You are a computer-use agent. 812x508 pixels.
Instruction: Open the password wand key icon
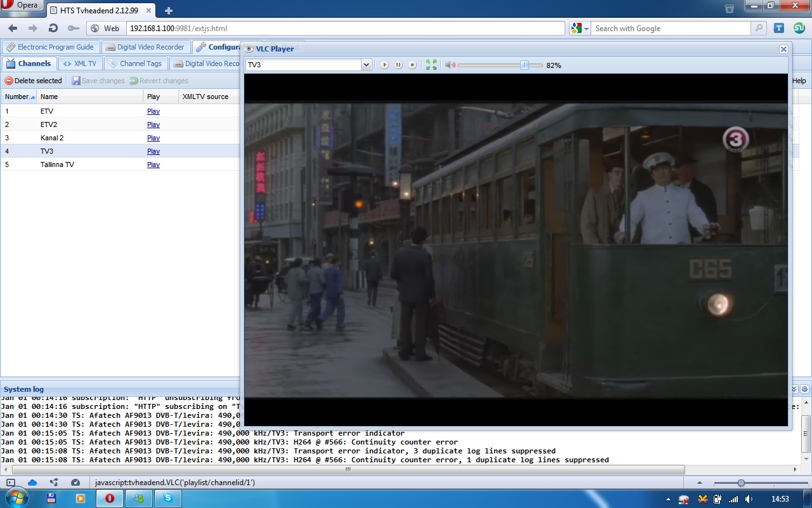point(74,29)
